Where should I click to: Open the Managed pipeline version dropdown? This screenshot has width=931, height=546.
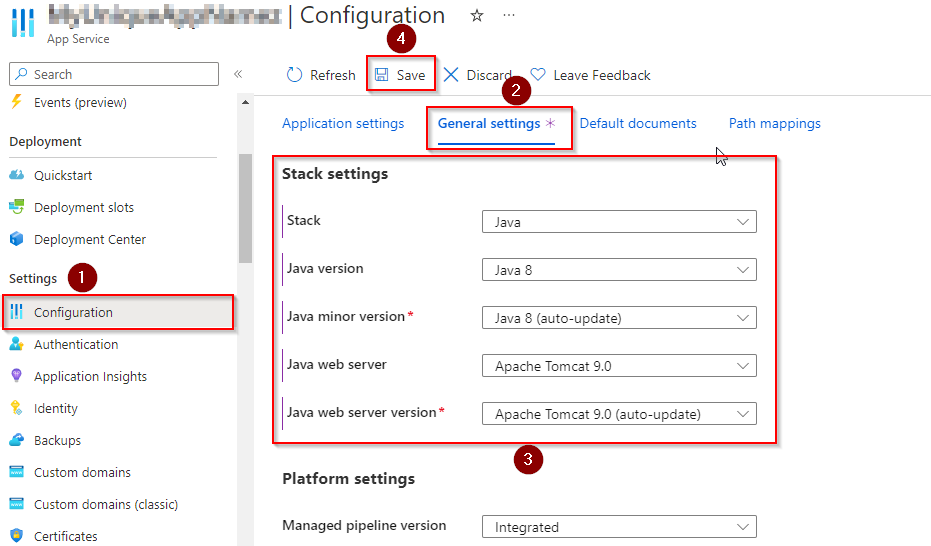[x=619, y=527]
